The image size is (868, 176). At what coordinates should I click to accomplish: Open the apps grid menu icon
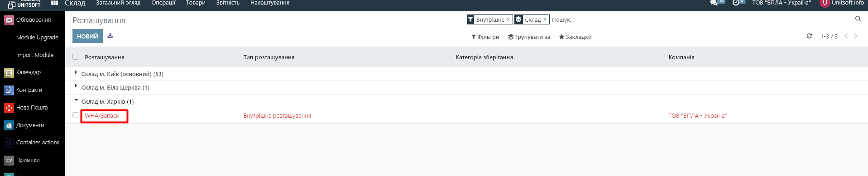(x=54, y=3)
